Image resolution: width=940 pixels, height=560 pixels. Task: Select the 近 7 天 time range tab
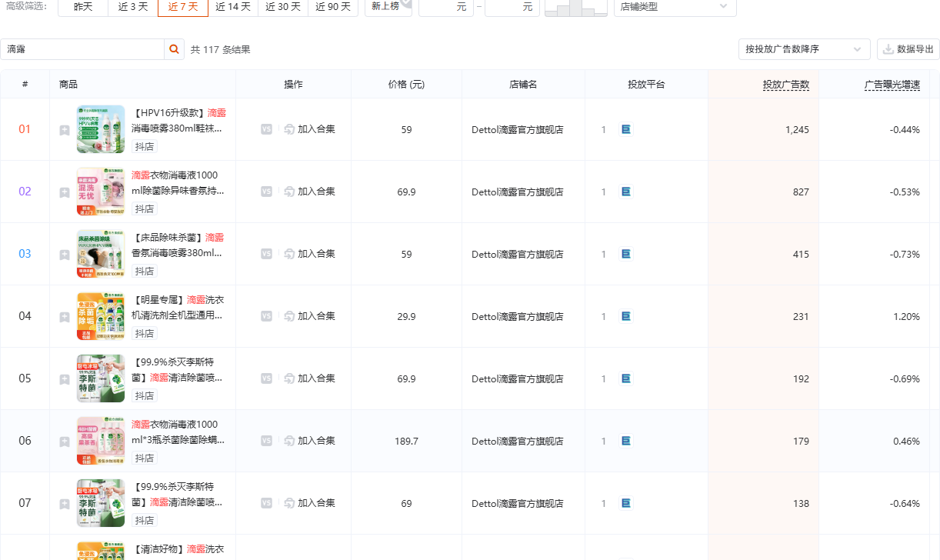click(x=183, y=7)
